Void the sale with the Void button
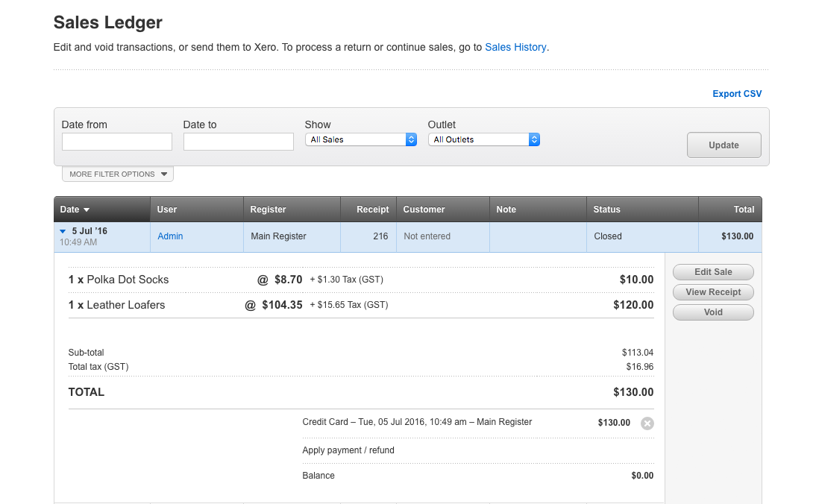The width and height of the screenshot is (816, 504). point(713,312)
